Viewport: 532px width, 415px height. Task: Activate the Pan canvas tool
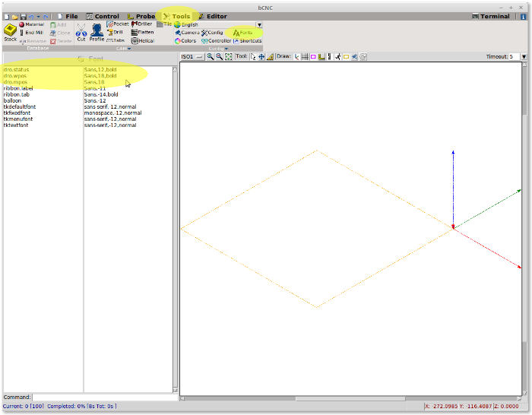(261, 57)
